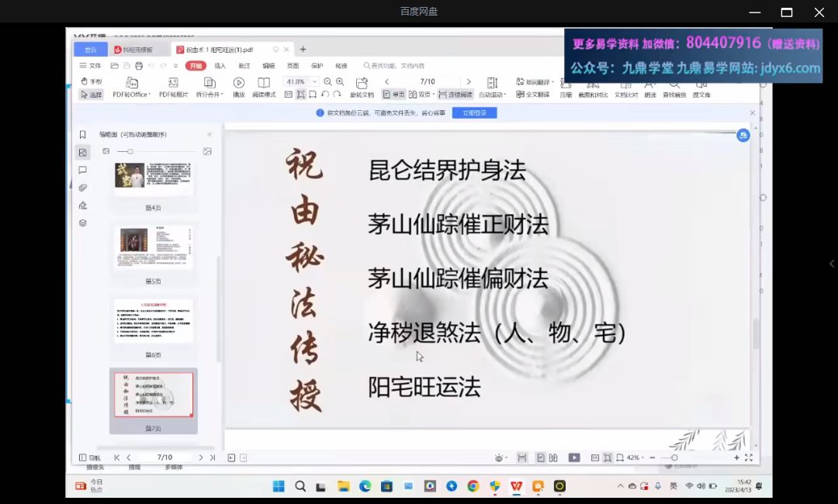Dismiss the cloud backup notification bar

pyautogui.click(x=753, y=113)
